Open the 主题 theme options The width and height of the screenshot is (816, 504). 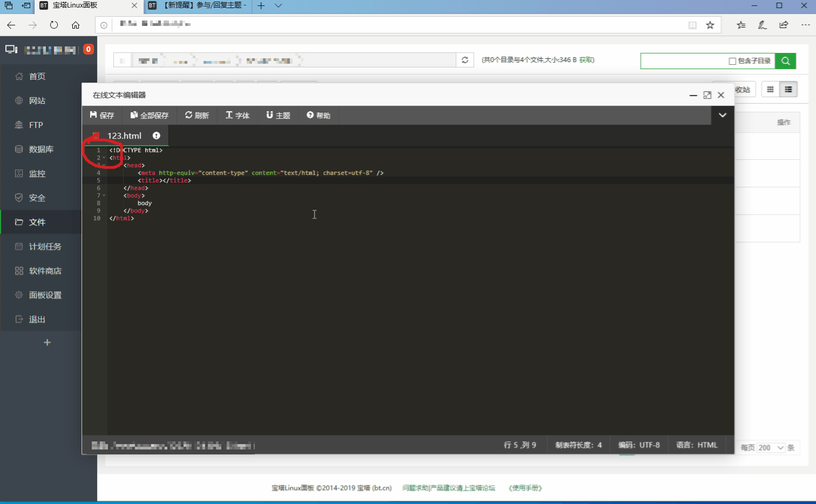tap(278, 115)
